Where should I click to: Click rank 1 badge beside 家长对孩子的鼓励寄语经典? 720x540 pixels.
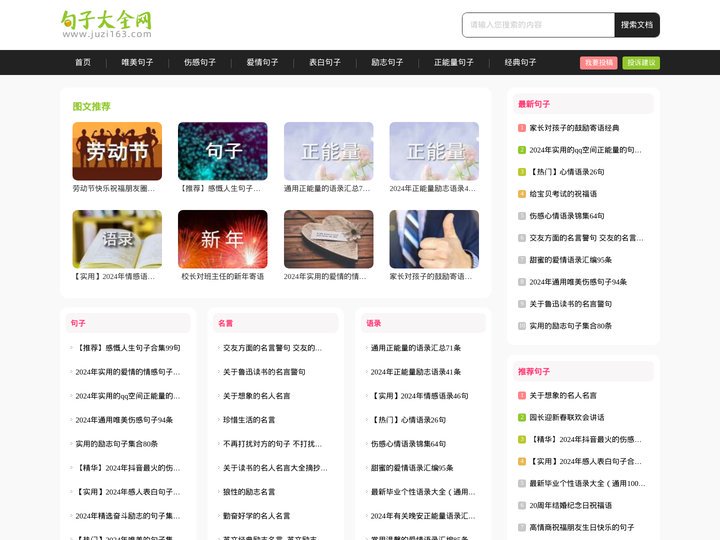pyautogui.click(x=522, y=128)
